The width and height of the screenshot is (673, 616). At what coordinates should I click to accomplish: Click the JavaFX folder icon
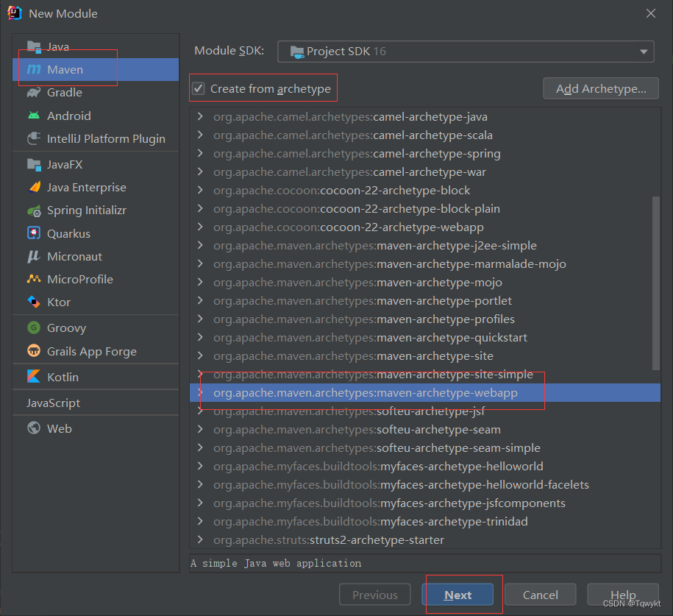pos(34,165)
